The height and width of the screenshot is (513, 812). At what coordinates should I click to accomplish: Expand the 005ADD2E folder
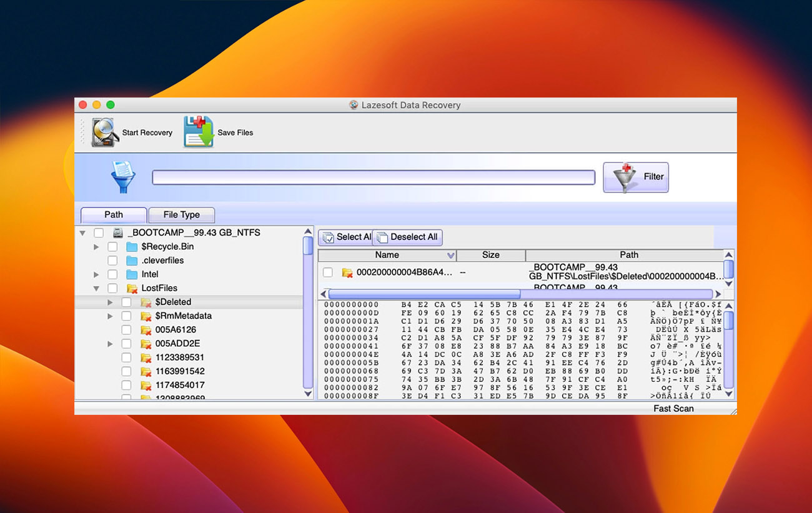110,344
